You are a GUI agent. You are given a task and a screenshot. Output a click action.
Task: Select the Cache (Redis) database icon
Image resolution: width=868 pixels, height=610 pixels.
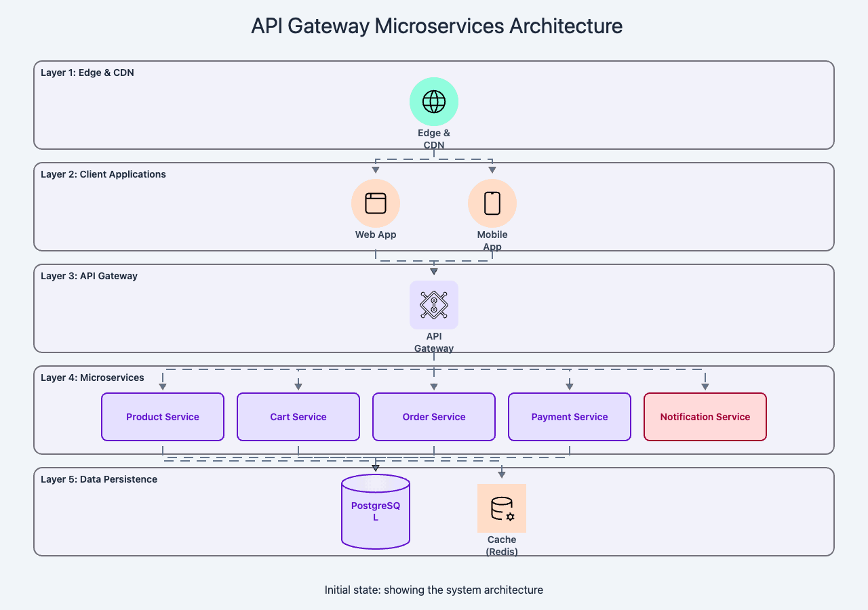[502, 508]
